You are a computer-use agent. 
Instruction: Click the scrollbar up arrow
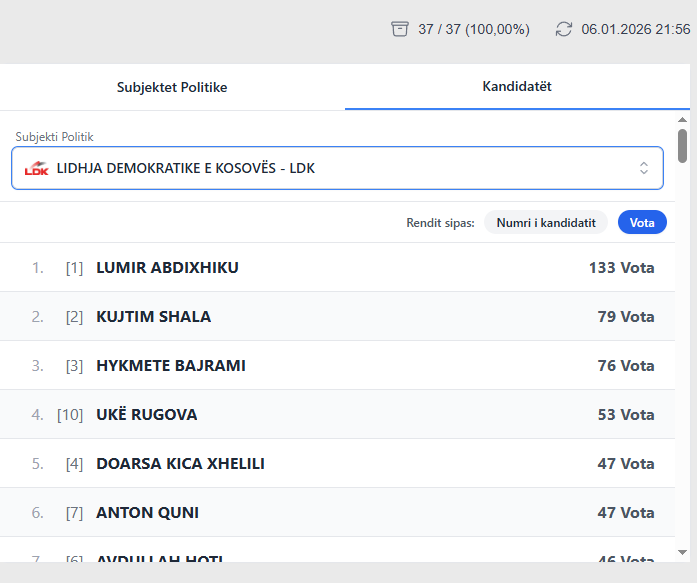pyautogui.click(x=682, y=118)
